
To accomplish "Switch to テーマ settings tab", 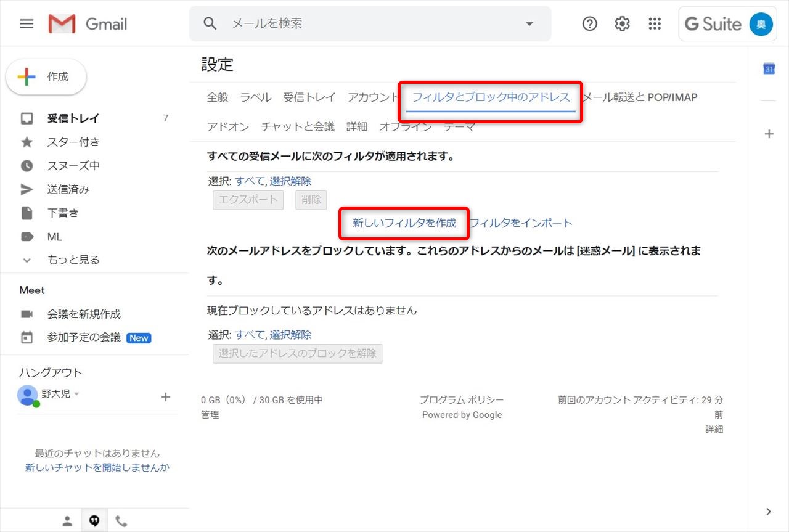I will coord(460,127).
